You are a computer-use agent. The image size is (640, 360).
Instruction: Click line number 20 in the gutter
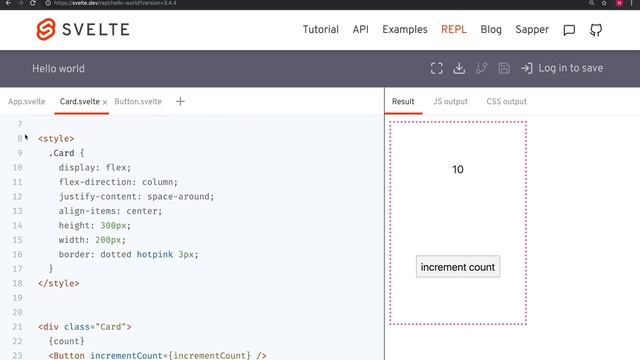(x=17, y=312)
